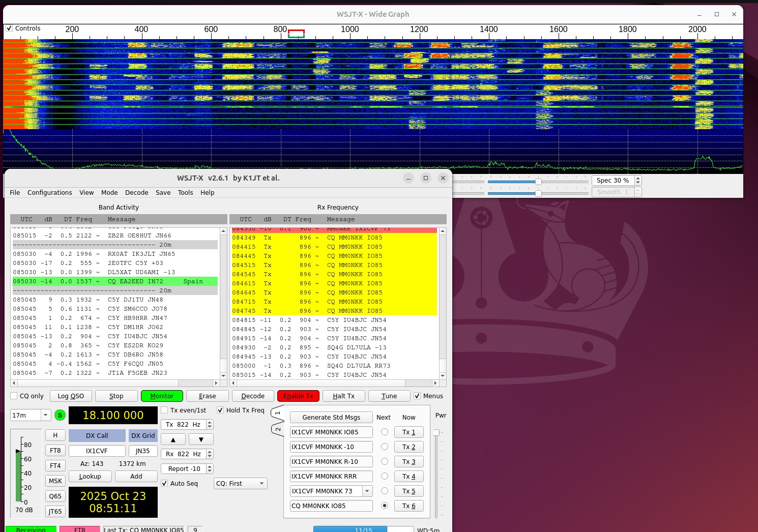Image resolution: width=758 pixels, height=532 pixels.
Task: Switch to message tab 2
Action: (277, 429)
